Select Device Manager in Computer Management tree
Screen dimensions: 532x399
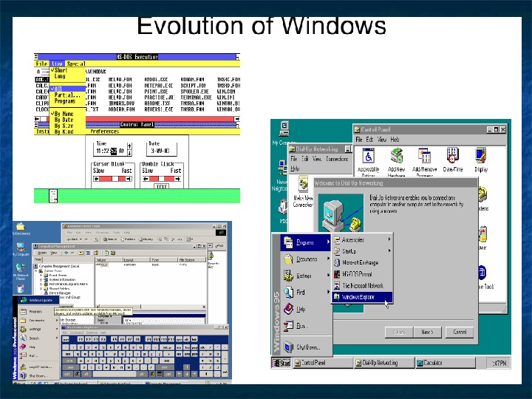point(60,293)
